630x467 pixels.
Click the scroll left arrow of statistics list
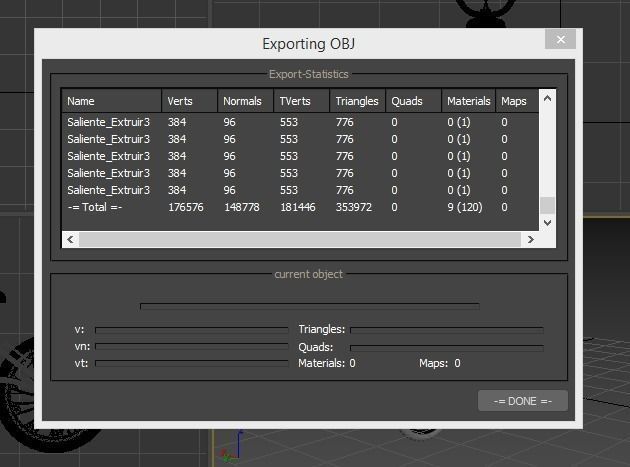[71, 240]
